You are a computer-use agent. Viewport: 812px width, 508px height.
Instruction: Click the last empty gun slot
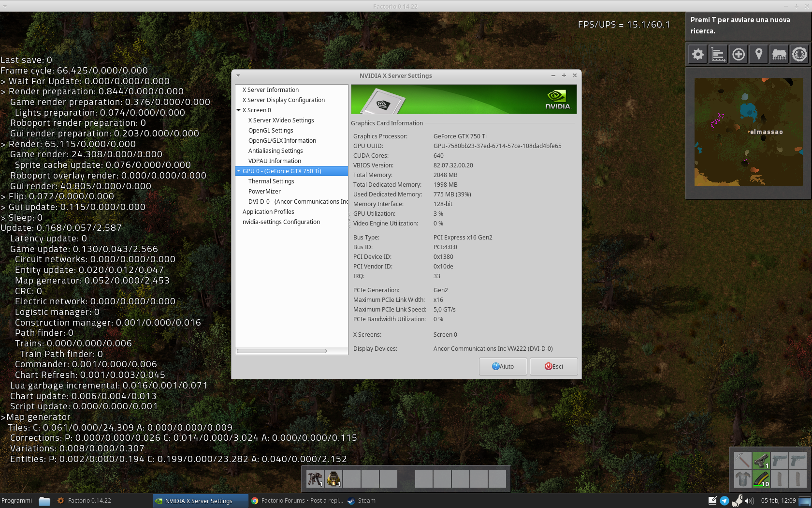[798, 460]
